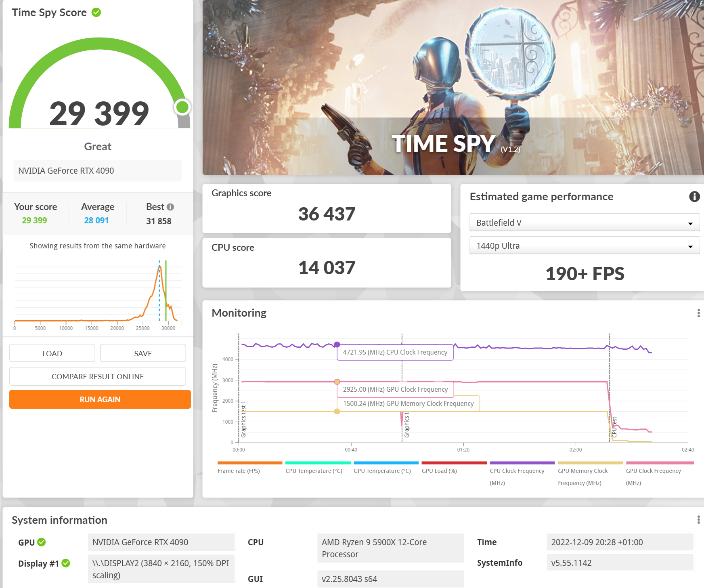Viewport: 704px width, 588px height.
Task: Open the System information three-dot menu
Action: click(698, 520)
